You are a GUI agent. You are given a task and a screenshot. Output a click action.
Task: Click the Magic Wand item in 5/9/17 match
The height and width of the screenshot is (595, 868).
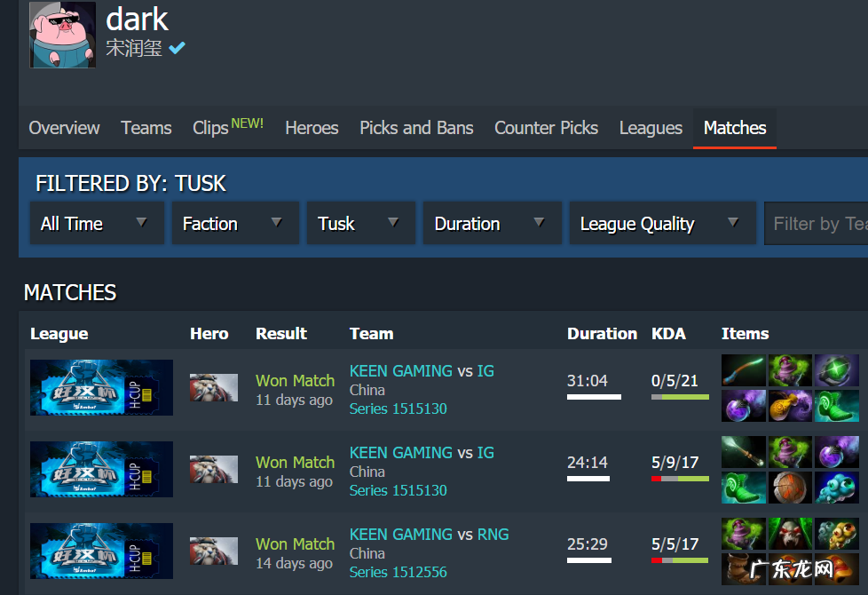point(744,451)
